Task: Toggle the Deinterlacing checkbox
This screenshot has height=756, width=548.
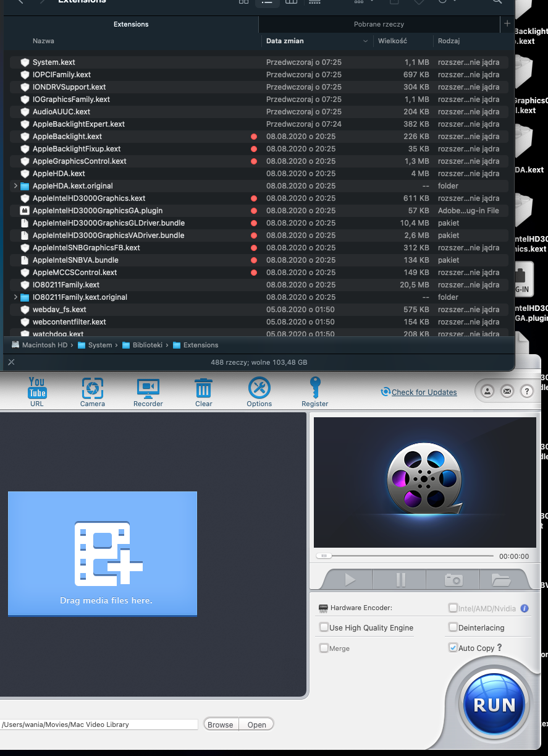Action: point(453,627)
